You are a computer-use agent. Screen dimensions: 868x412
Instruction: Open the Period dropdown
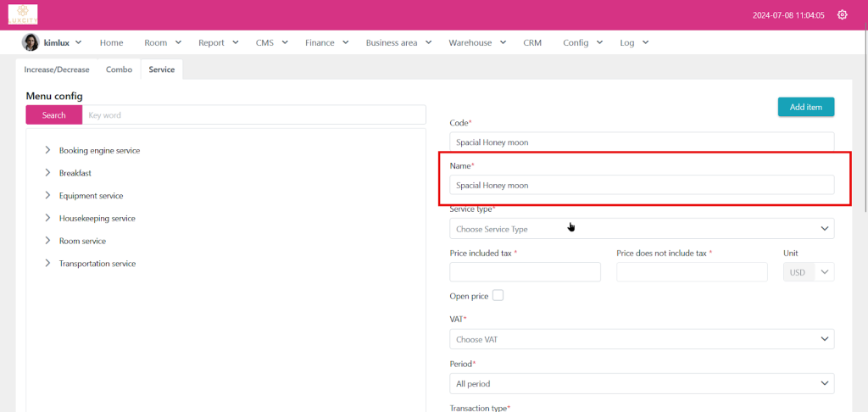(x=641, y=384)
